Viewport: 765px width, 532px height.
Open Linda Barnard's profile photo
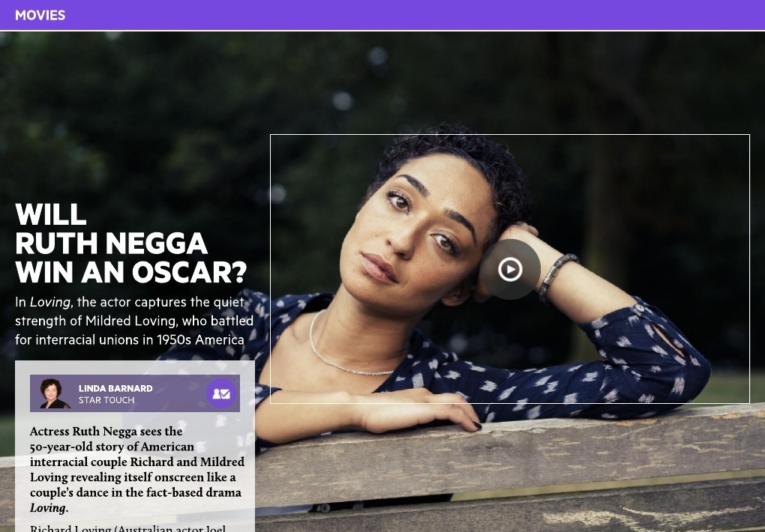pyautogui.click(x=54, y=393)
